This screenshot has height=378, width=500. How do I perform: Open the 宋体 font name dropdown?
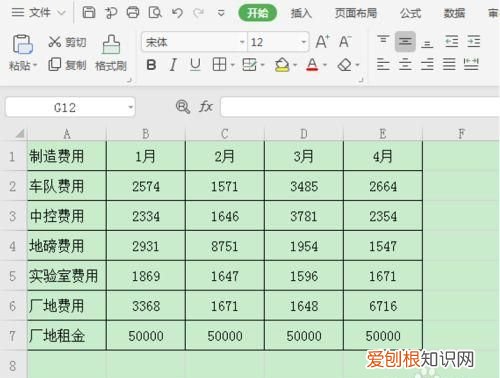coord(242,42)
